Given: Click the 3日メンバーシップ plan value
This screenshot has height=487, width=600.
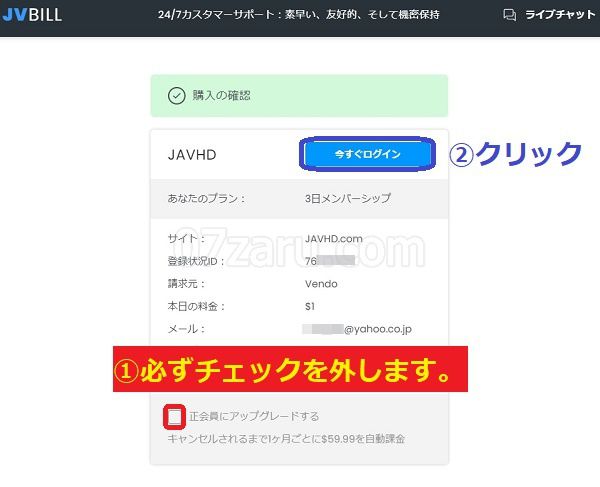Looking at the screenshot, I should click(348, 198).
